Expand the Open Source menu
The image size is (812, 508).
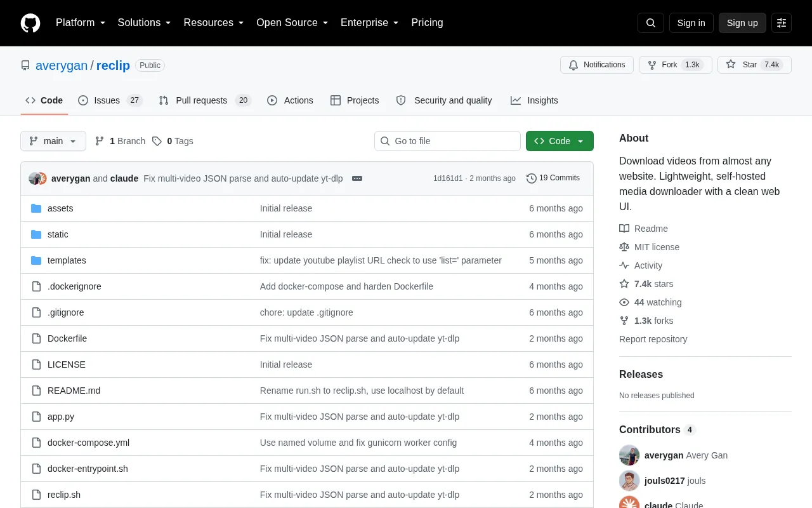tap(292, 23)
